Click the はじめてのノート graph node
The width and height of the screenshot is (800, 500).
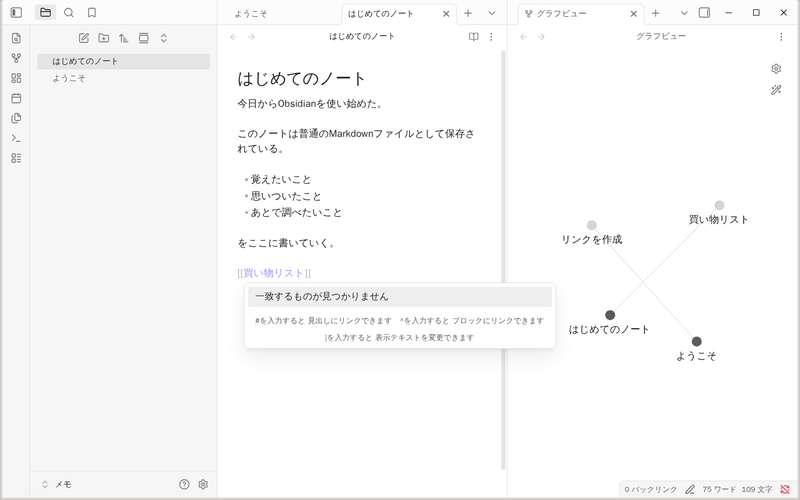[610, 315]
